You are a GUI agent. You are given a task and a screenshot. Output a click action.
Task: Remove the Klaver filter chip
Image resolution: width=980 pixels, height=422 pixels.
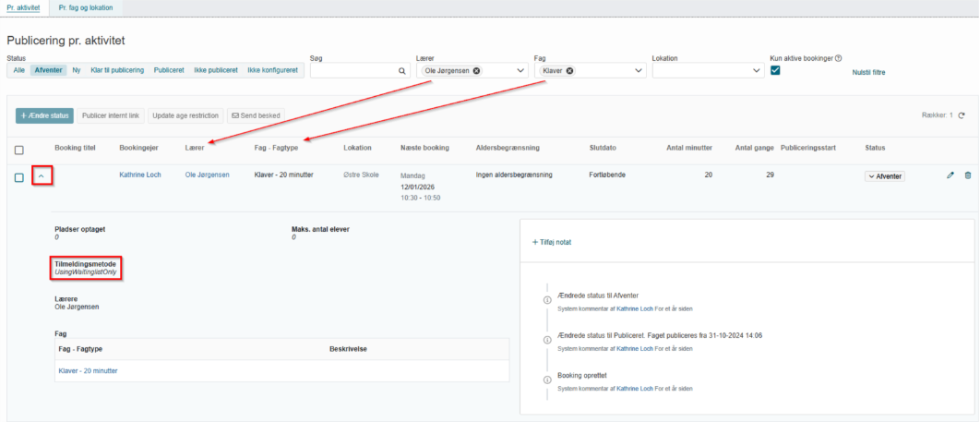570,71
